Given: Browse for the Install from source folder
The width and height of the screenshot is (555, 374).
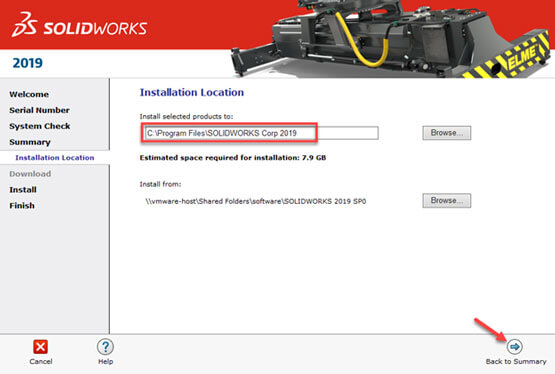Looking at the screenshot, I should [x=447, y=201].
